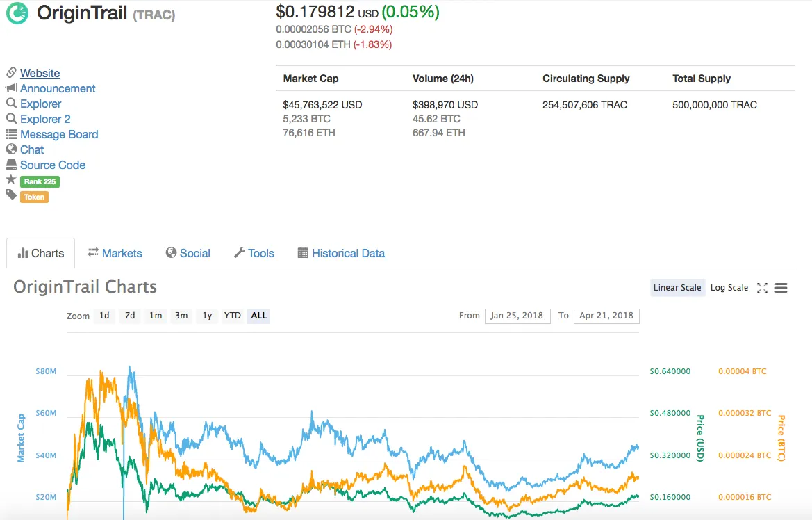Click the wrench icon by Tools tab

click(239, 252)
